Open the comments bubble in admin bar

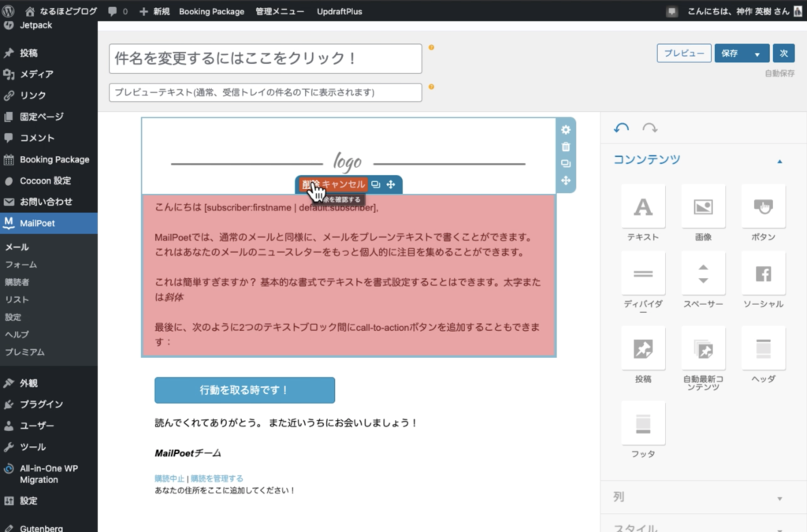(x=117, y=11)
